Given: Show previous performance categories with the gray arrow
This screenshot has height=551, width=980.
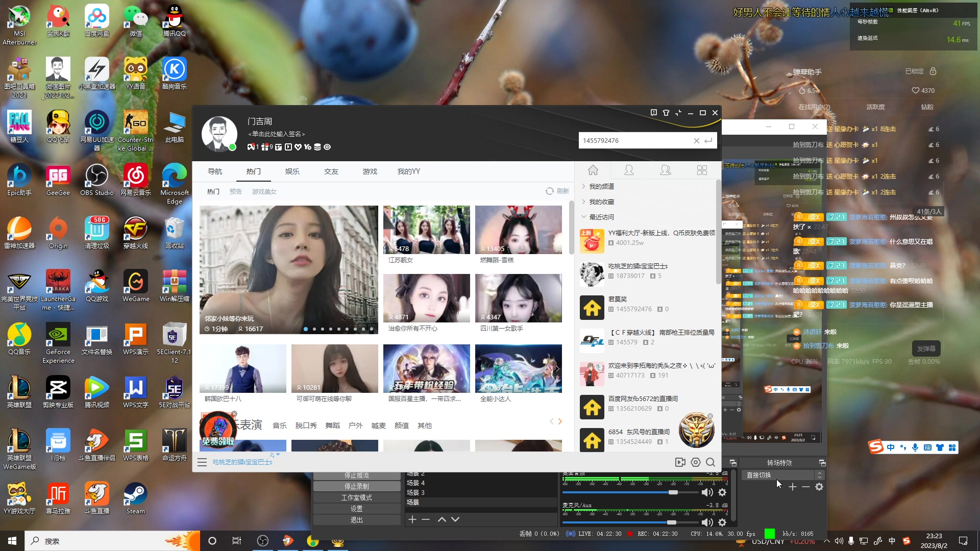Looking at the screenshot, I should pos(551,421).
